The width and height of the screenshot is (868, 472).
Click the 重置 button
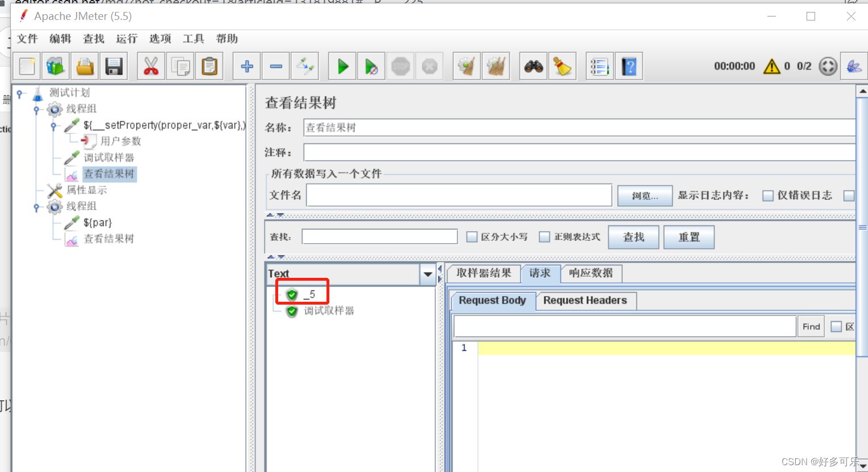click(x=689, y=237)
